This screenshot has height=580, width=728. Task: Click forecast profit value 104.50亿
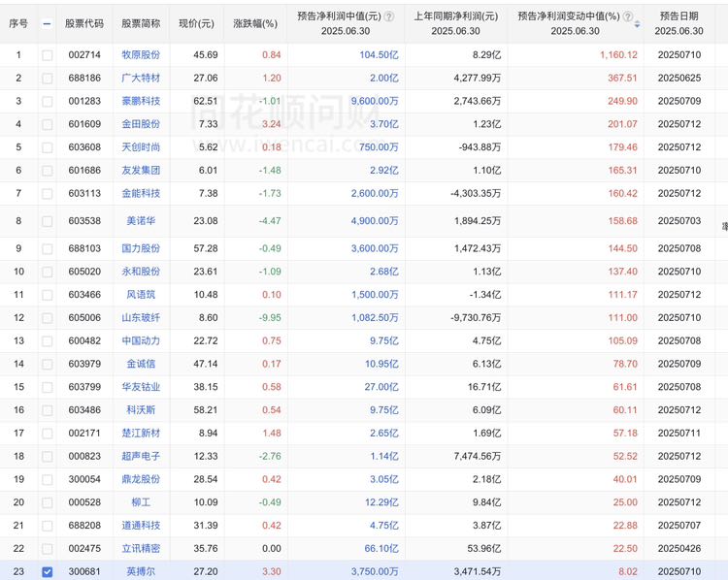[379, 54]
